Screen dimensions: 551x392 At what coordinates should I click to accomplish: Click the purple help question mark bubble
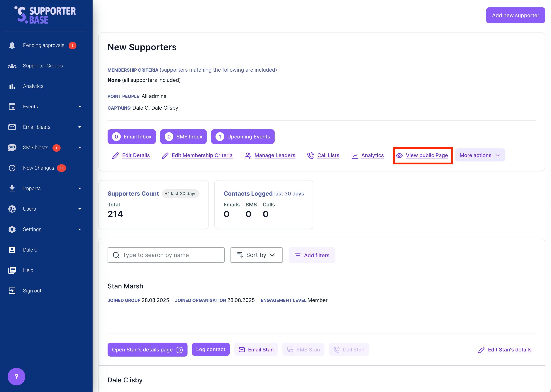pyautogui.click(x=16, y=376)
